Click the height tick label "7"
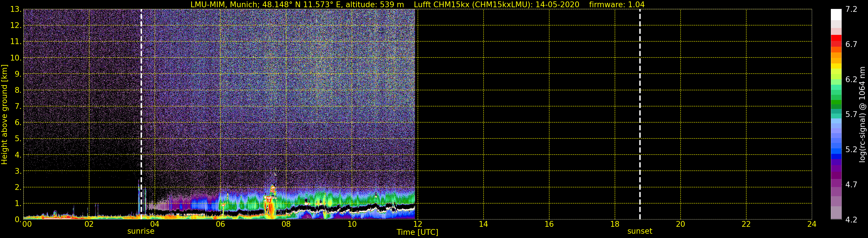The width and height of the screenshot is (868, 238). pyautogui.click(x=18, y=107)
